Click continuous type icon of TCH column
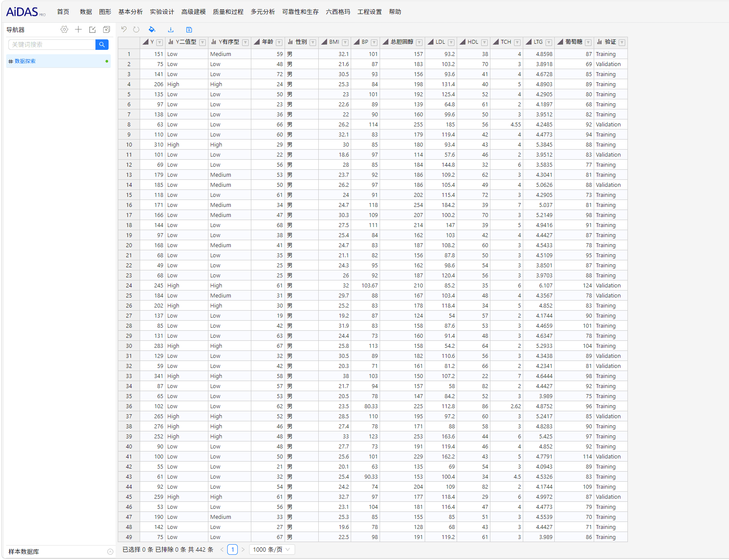Image resolution: width=729 pixels, height=560 pixels. click(496, 42)
